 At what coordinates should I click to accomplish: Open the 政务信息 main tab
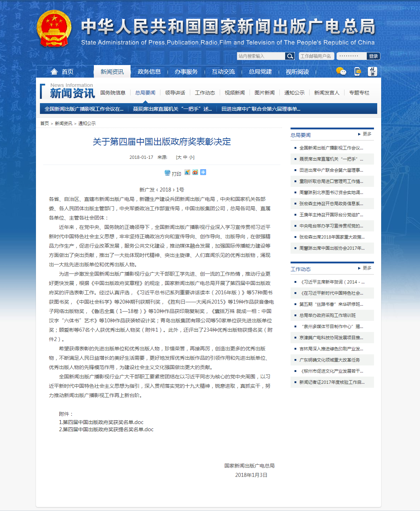click(149, 72)
